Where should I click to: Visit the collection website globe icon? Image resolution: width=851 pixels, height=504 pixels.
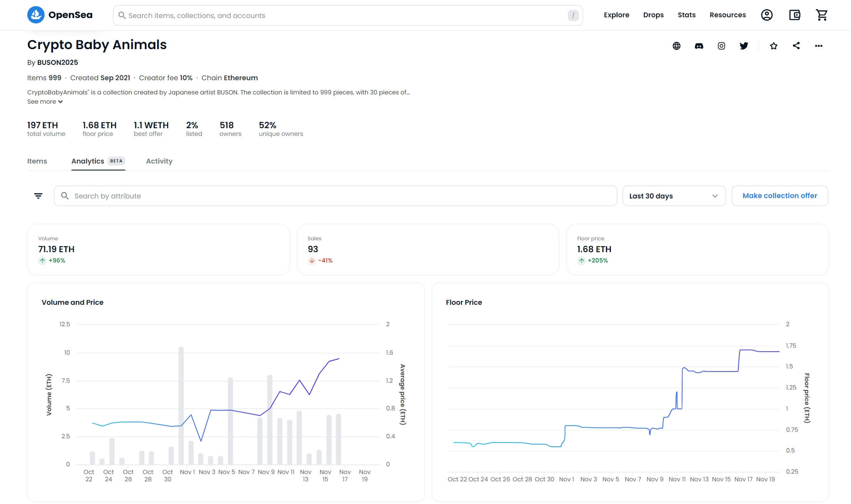click(x=677, y=46)
